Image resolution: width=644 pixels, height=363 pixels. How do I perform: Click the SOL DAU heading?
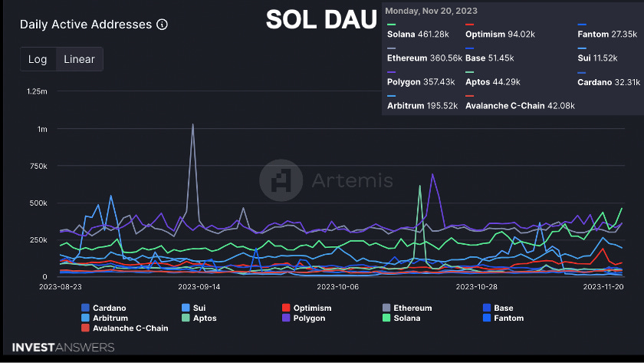click(321, 19)
